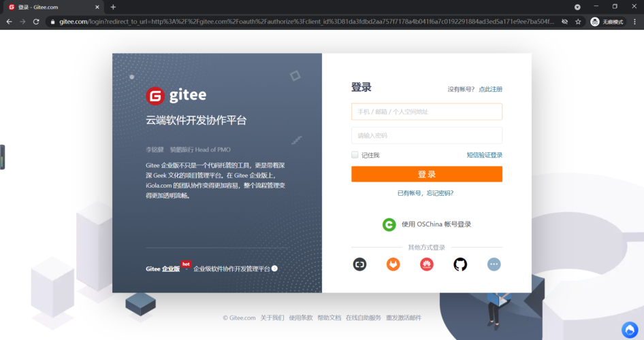644x340 pixels.
Task: Click the arrow icon beside 企业级软件协作开发管理平台
Action: (274, 269)
